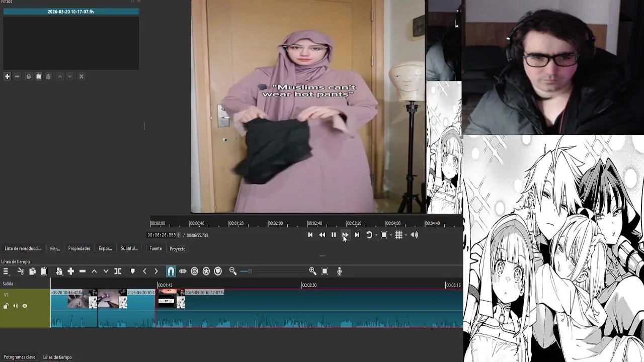Toggle ripple markers shield icon
The height and width of the screenshot is (362, 644).
(x=218, y=271)
